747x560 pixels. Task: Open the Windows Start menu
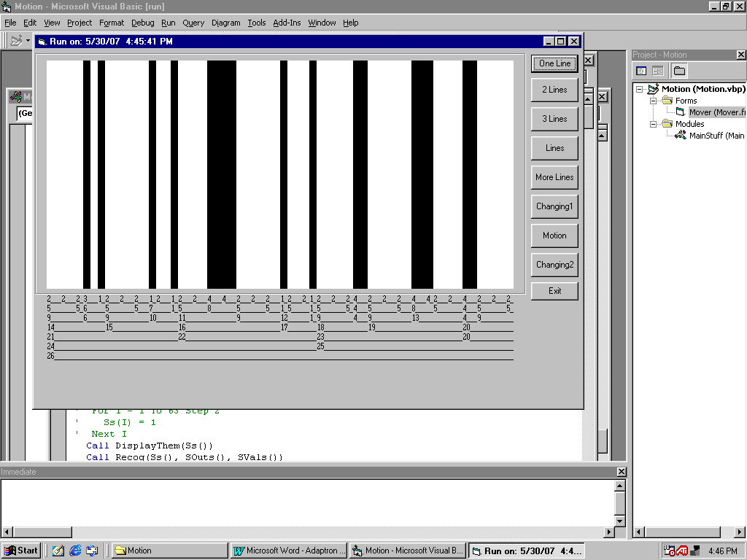tap(21, 551)
